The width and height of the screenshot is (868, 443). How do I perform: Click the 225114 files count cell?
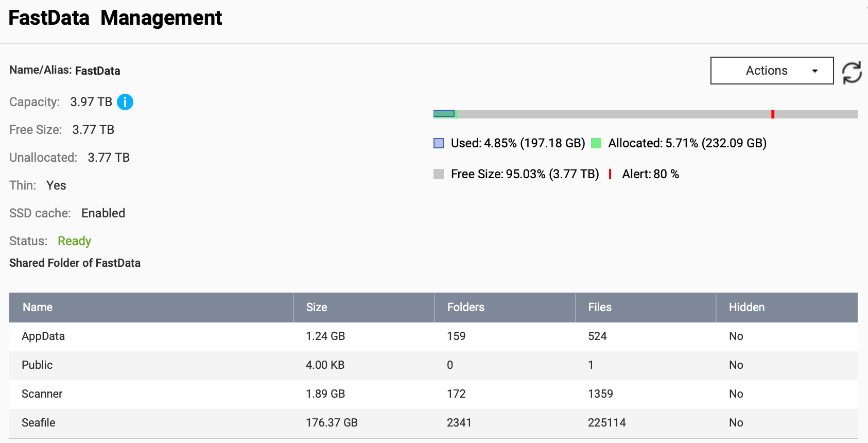(x=607, y=423)
